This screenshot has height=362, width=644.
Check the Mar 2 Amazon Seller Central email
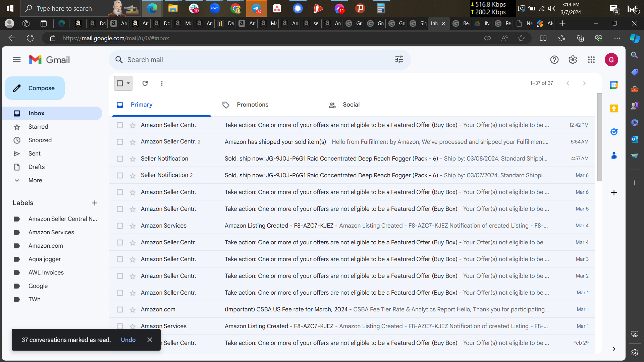pyautogui.click(x=120, y=276)
